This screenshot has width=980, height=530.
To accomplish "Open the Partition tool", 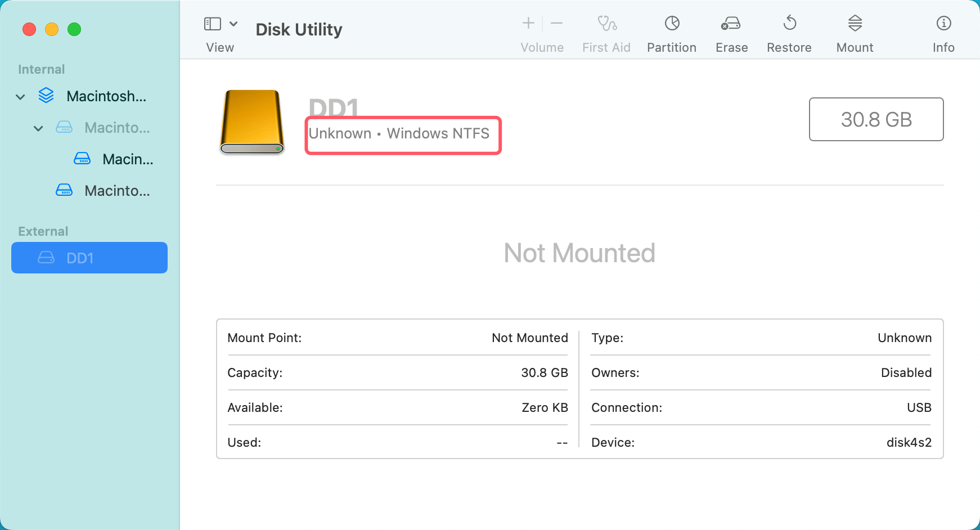I will pyautogui.click(x=671, y=31).
